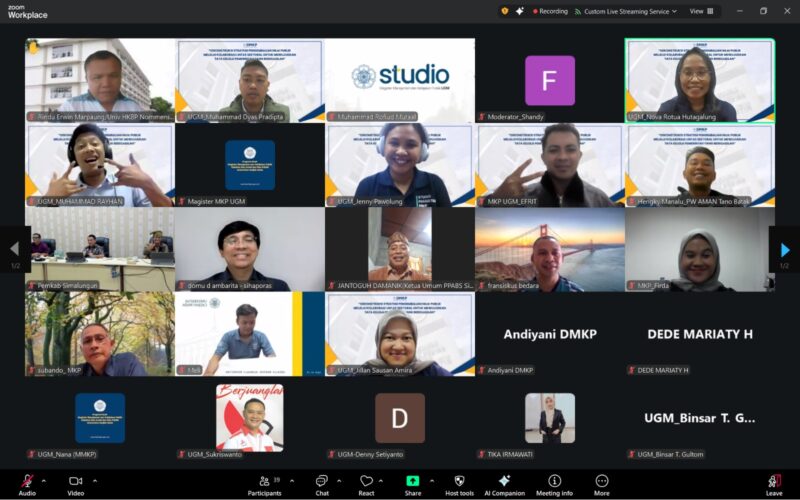Toggle the Video camera button
Screen dimensions: 800x500
[x=75, y=483]
